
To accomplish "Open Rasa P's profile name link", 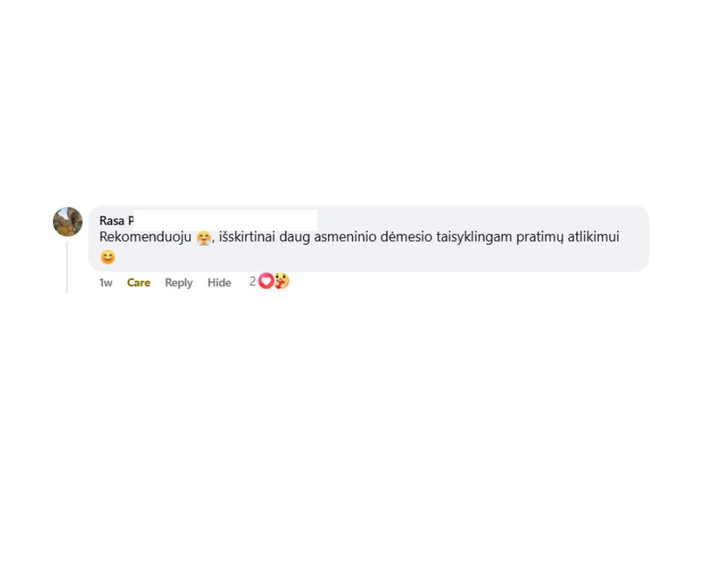I will (x=117, y=221).
